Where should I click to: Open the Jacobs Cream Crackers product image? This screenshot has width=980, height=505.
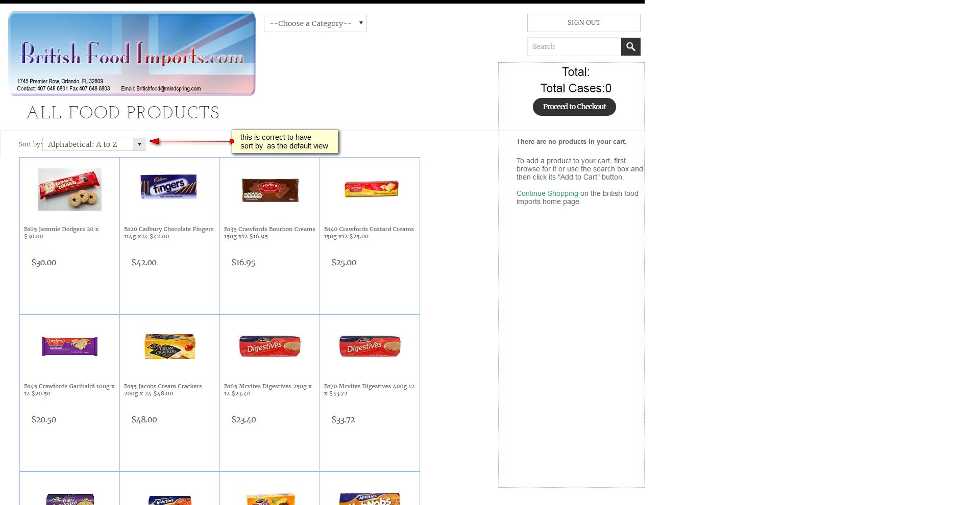tap(170, 347)
